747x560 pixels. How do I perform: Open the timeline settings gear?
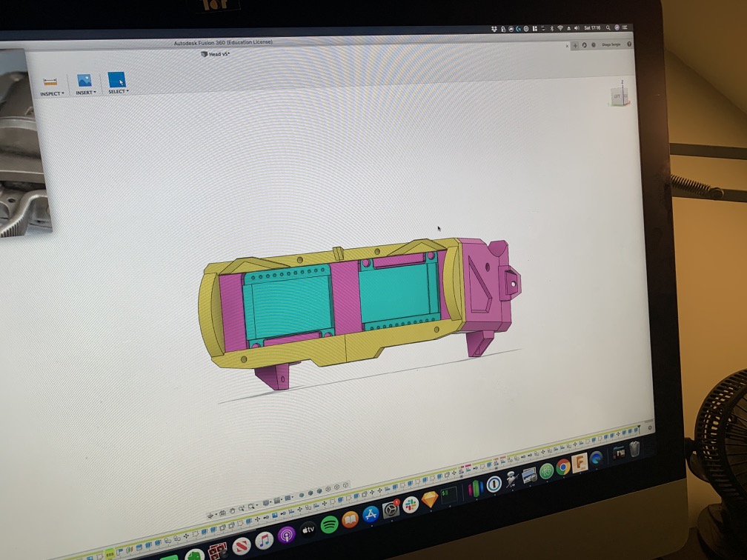(650, 427)
